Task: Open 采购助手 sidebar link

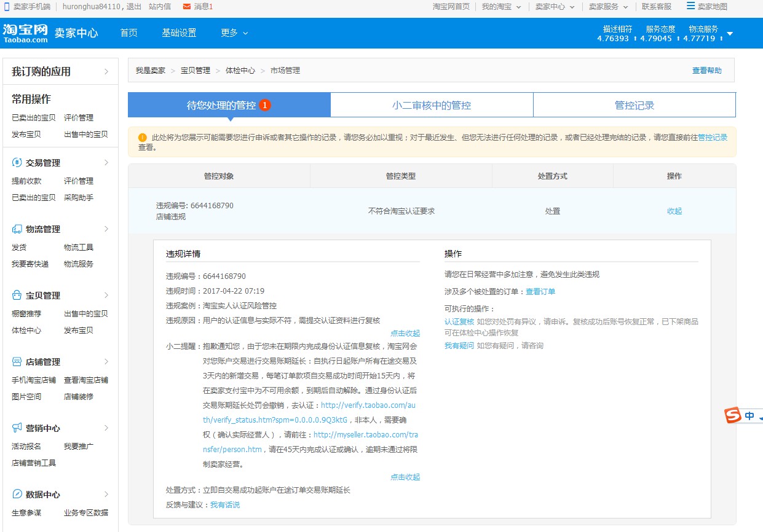Action: pos(79,198)
